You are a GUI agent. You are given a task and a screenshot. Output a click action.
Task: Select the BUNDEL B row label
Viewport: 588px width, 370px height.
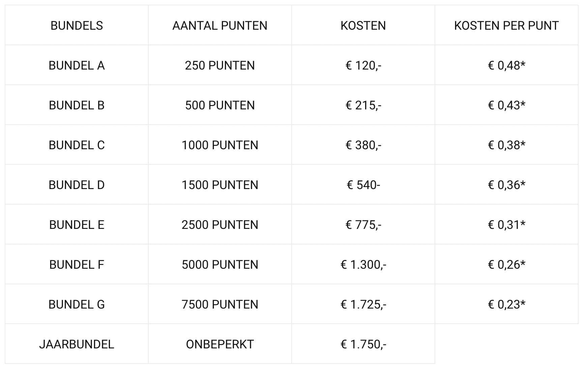pos(77,105)
